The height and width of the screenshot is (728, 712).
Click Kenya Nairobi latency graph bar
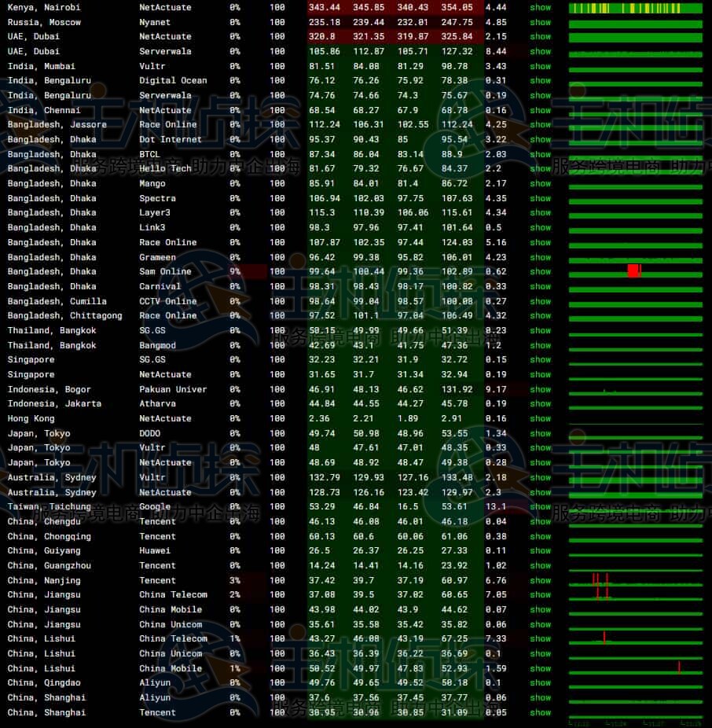pyautogui.click(x=636, y=8)
